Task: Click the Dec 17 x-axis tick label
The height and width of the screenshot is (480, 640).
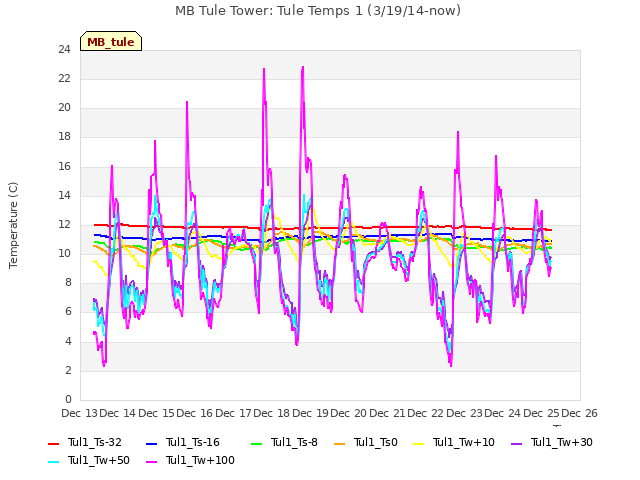Action: (233, 413)
